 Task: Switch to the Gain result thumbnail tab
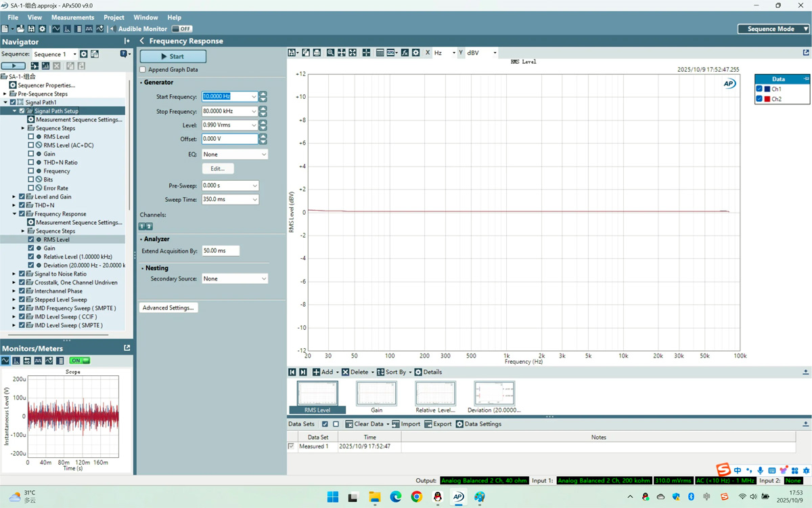click(376, 396)
